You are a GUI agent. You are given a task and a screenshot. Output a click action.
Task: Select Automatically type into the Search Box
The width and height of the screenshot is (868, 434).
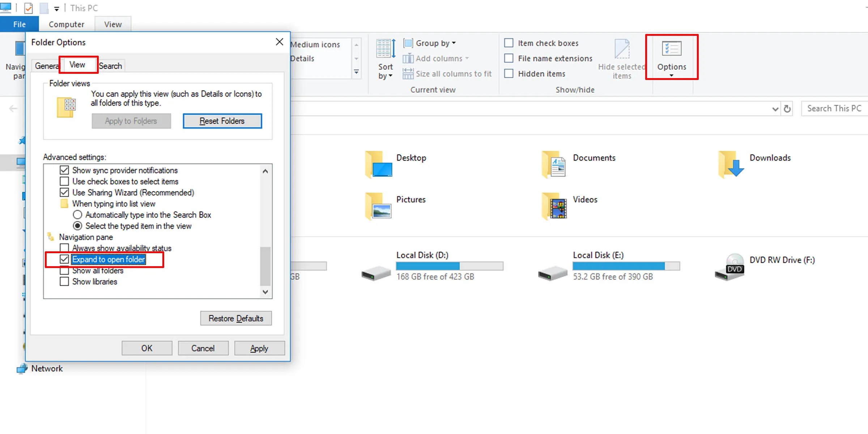click(77, 214)
